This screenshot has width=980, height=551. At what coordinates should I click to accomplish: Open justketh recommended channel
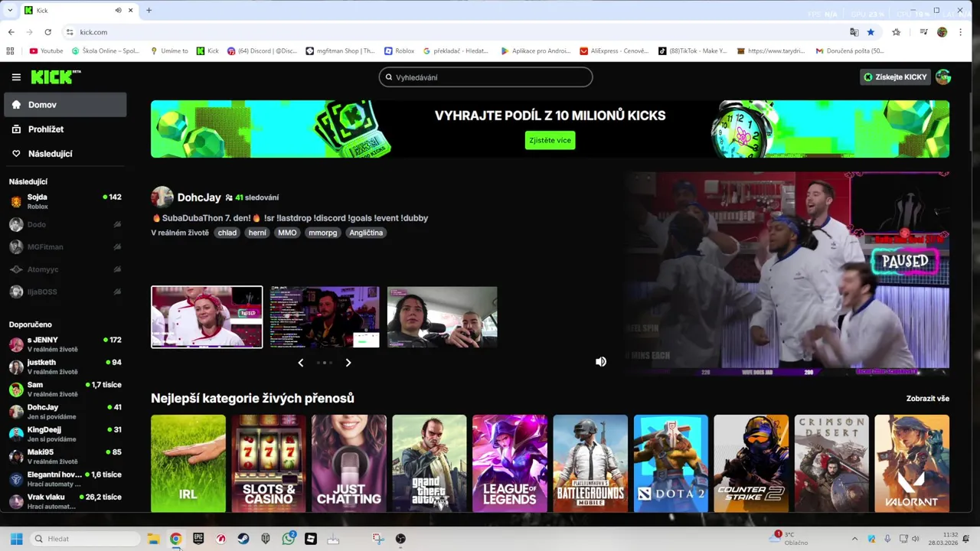point(65,367)
